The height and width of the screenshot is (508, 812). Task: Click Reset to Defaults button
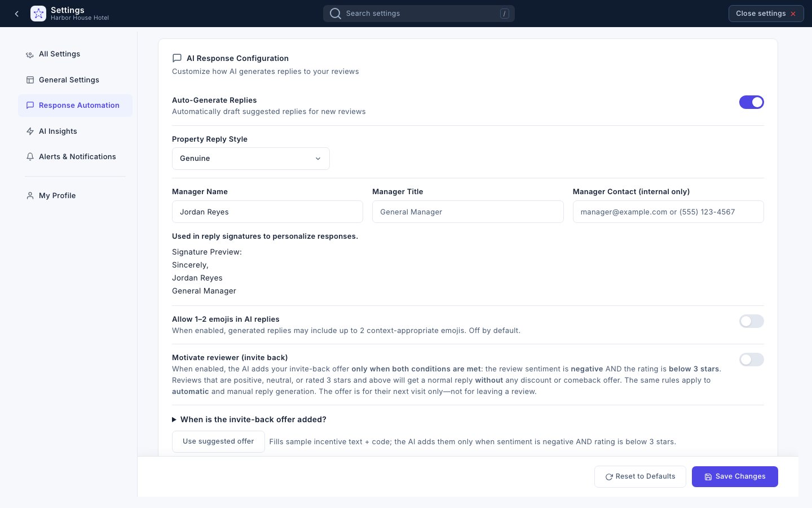pyautogui.click(x=640, y=476)
